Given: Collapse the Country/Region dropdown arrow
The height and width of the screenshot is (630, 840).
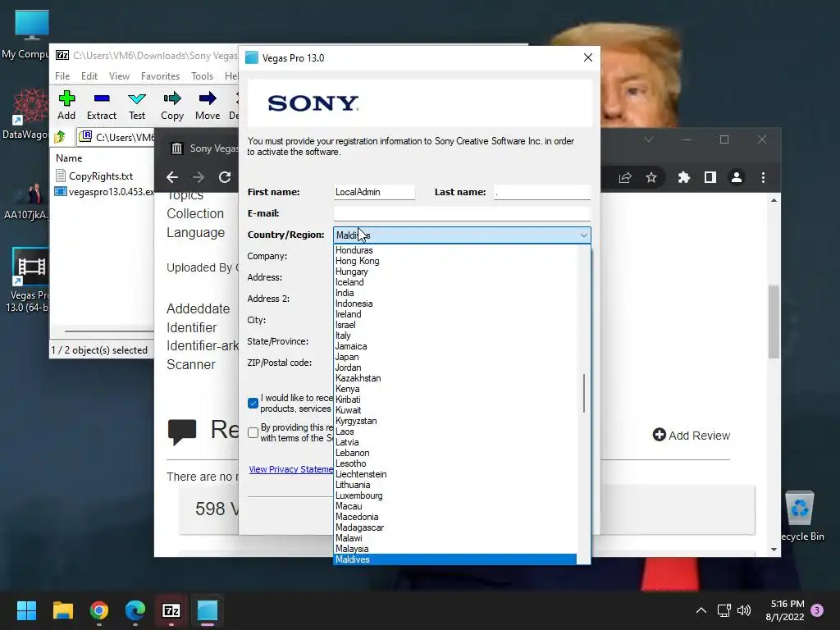Looking at the screenshot, I should click(x=583, y=235).
